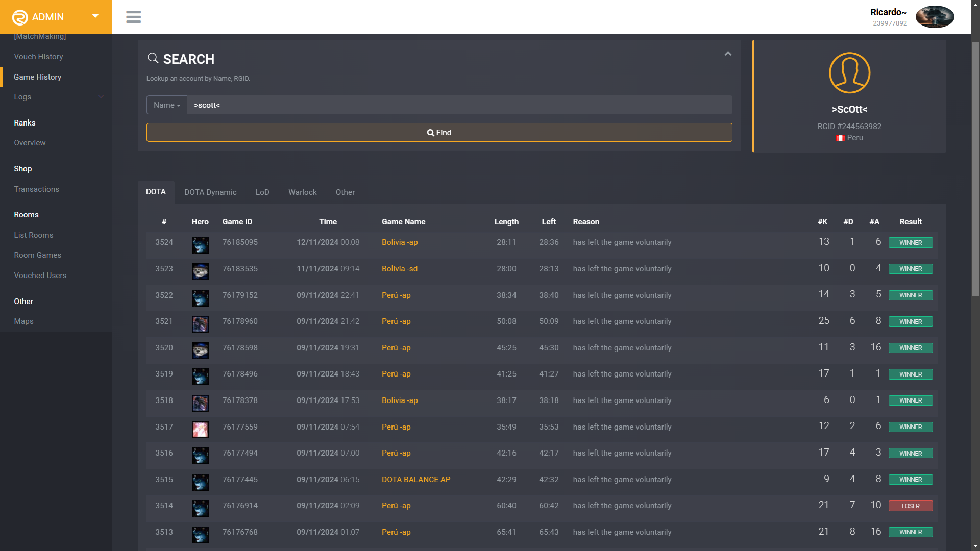Screen dimensions: 980x551
Task: Open Shop Transactions in sidebar
Action: click(x=36, y=189)
